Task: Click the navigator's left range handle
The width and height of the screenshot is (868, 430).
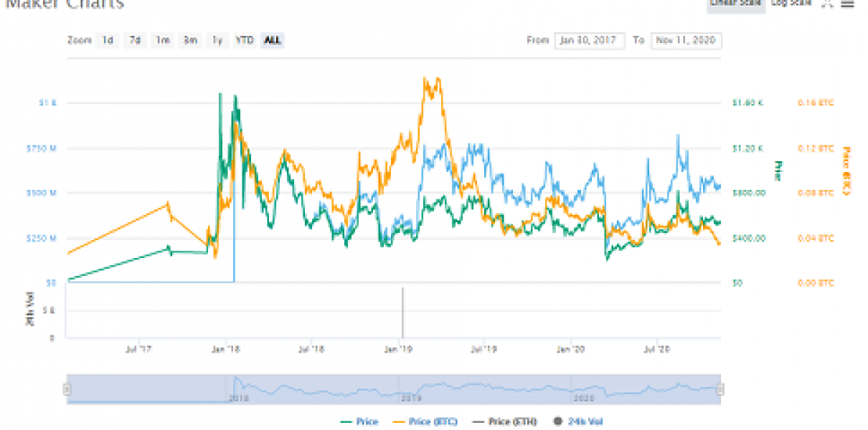Action: click(67, 389)
